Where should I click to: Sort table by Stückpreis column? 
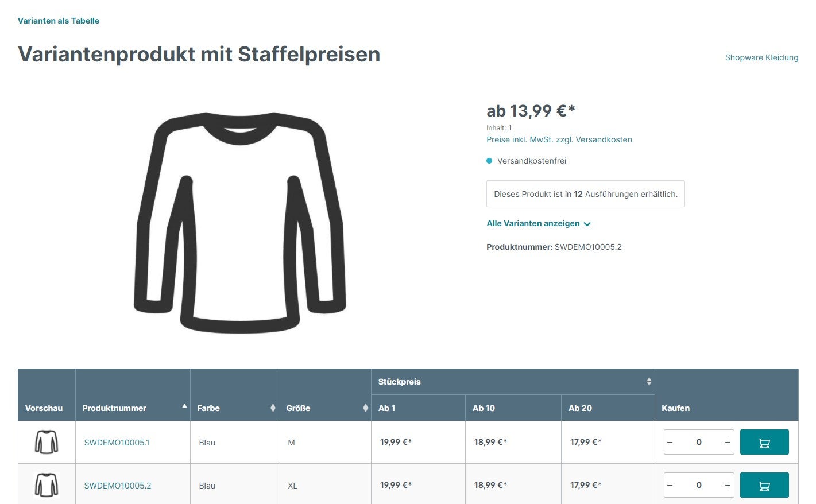513,382
